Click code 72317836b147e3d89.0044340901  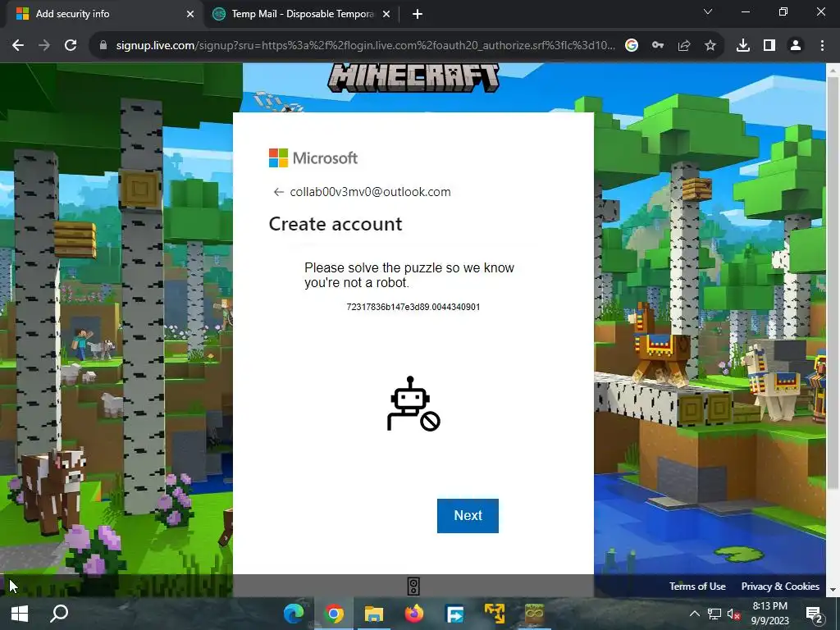(413, 307)
